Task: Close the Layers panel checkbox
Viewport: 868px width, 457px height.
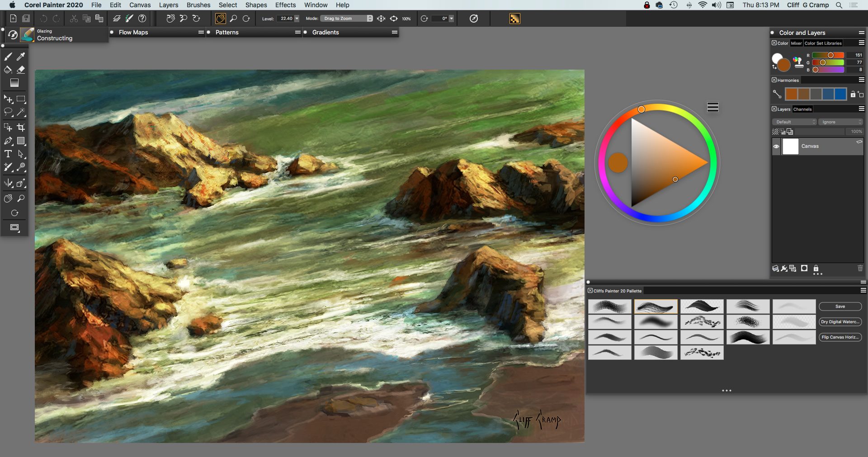Action: [774, 109]
